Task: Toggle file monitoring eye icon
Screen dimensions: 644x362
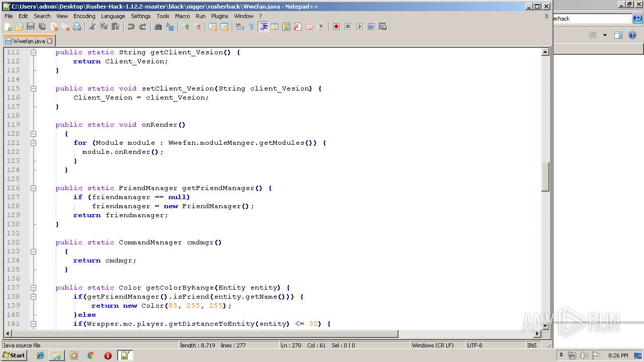Action: tap(320, 27)
